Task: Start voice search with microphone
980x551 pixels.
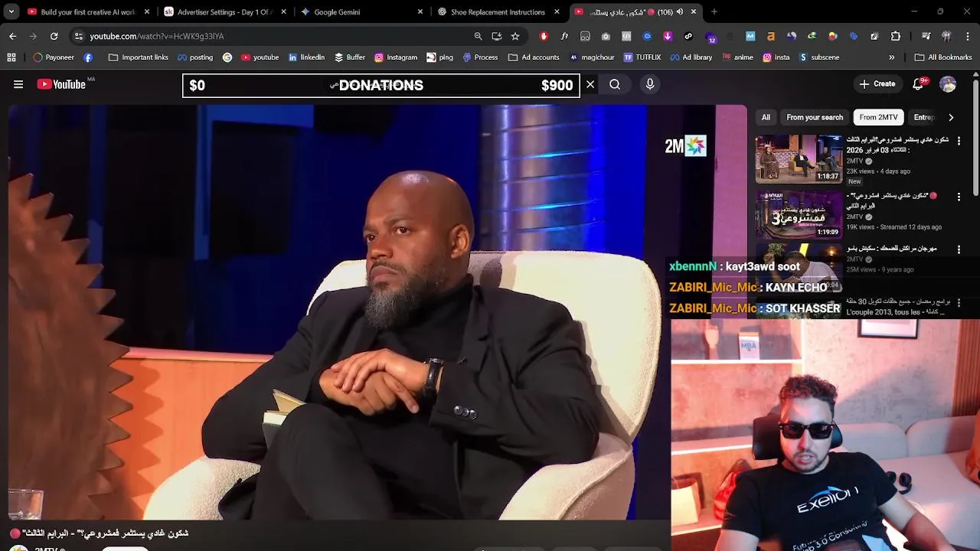Action: (650, 85)
